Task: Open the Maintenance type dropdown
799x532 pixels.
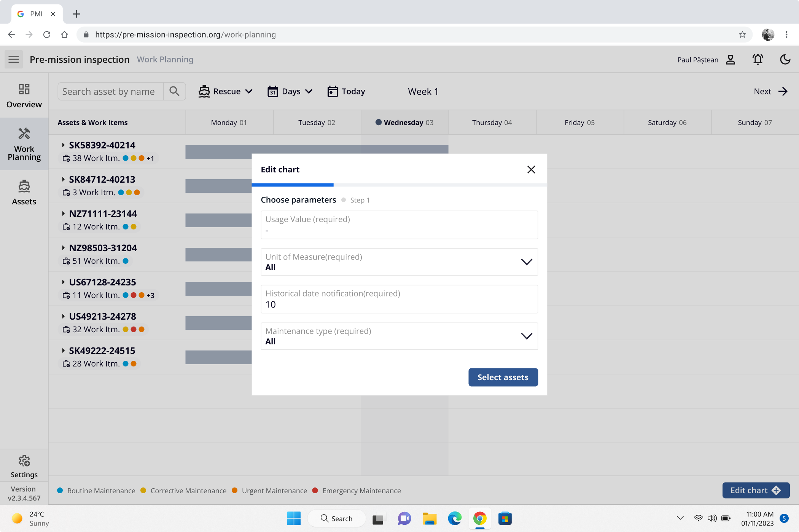Action: (526, 336)
